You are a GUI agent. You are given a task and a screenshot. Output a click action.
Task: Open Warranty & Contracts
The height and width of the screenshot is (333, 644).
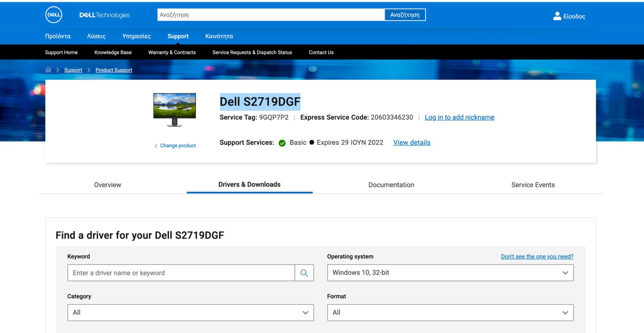point(172,52)
